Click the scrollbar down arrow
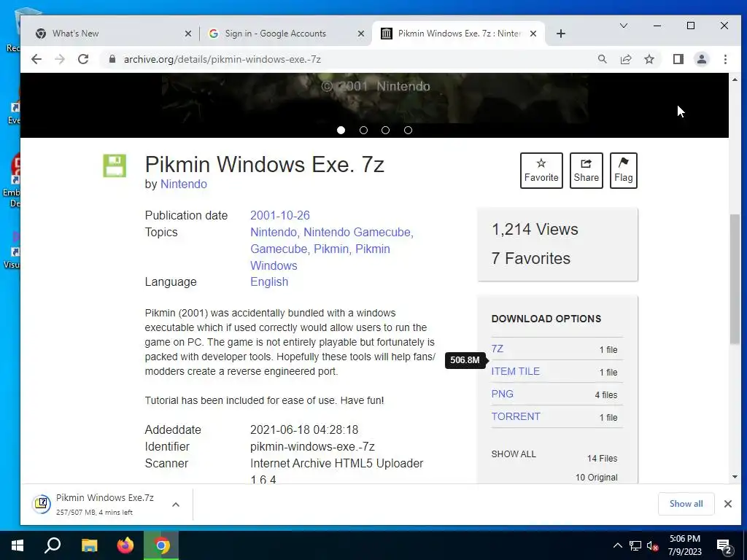Screen dimensions: 747x560 pos(735,477)
